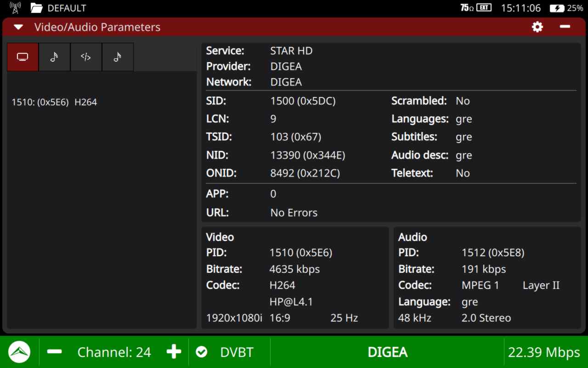Toggle the 75 ohm impedance setting
The image size is (588, 368).
pyautogui.click(x=467, y=8)
